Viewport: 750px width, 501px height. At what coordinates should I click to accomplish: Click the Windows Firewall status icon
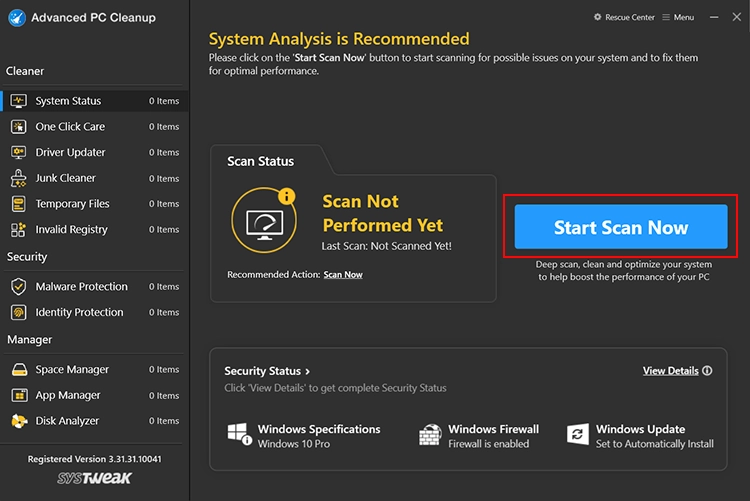click(x=430, y=435)
